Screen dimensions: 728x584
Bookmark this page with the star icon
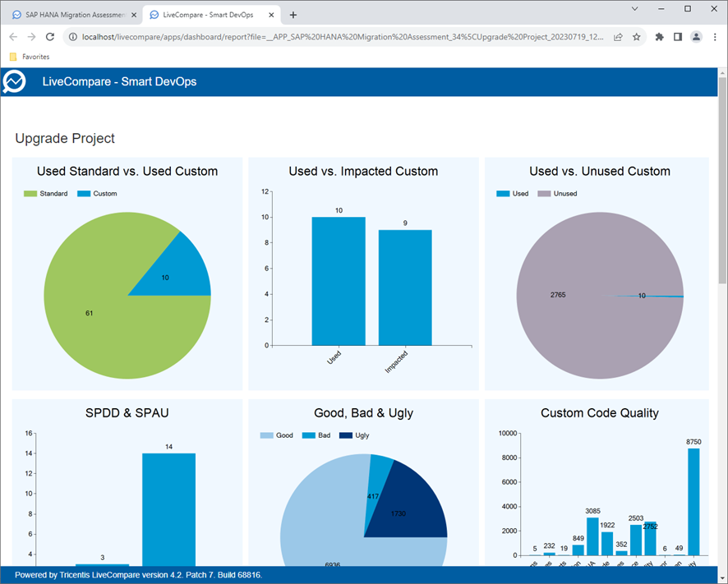637,37
